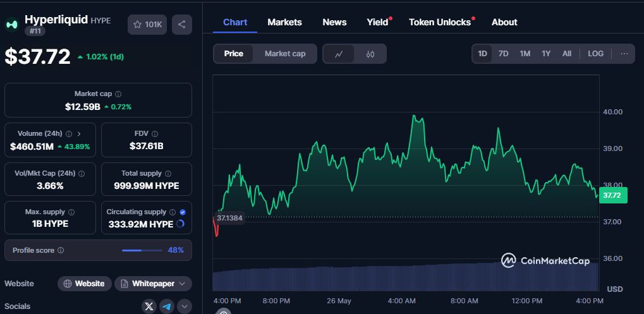The image size is (644, 314).
Task: Click the $12.59B market cap value
Action: point(83,107)
